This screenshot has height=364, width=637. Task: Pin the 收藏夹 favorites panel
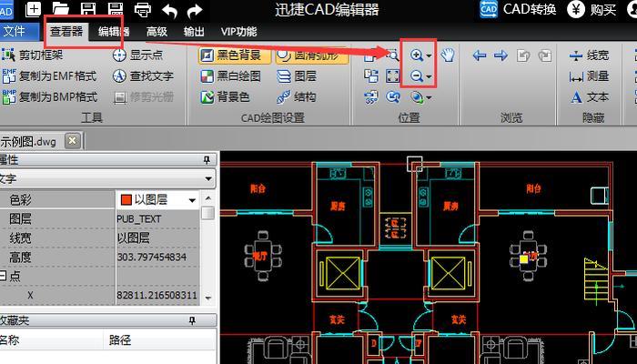[x=193, y=320]
